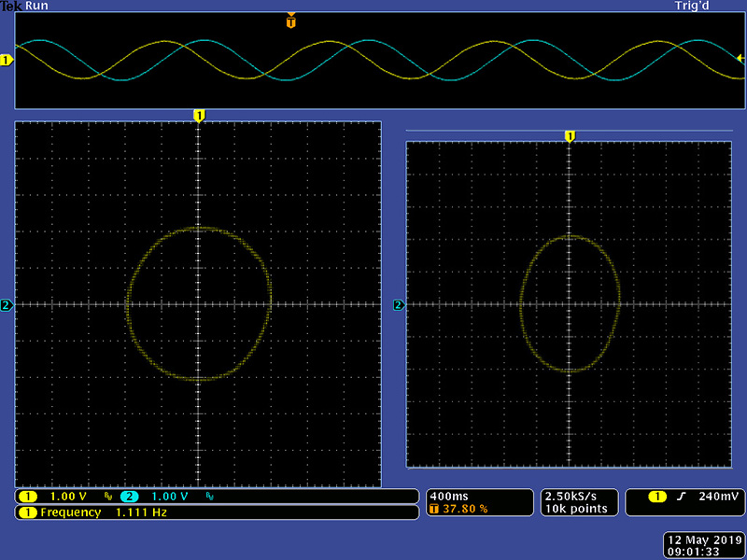Toggle the cyan channel 2 badge

(x=129, y=497)
